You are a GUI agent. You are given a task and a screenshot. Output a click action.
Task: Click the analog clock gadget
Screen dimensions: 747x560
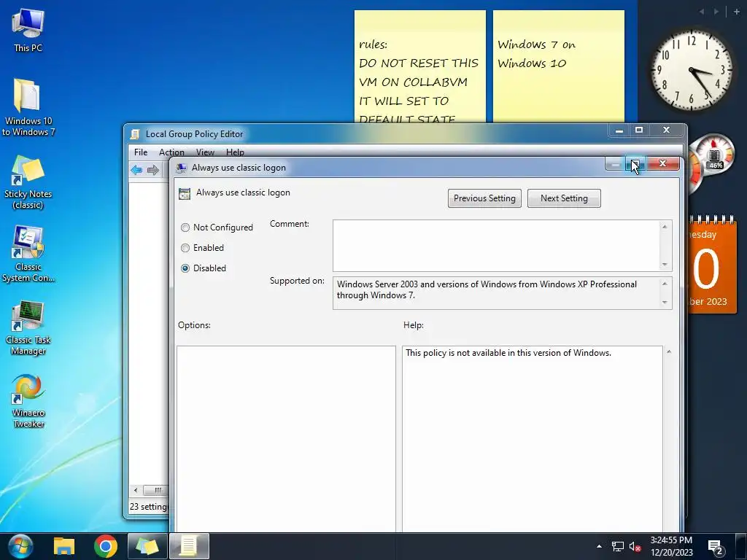(691, 71)
